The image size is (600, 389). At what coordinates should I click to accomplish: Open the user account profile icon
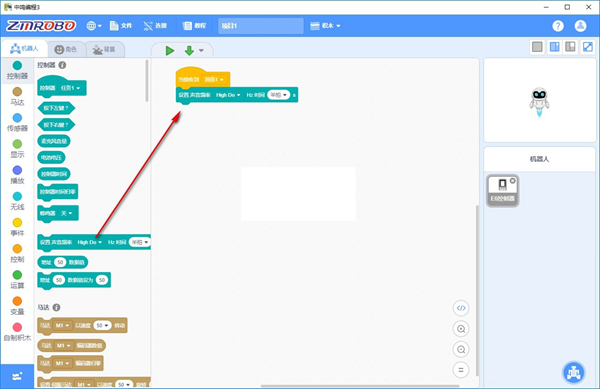pos(580,26)
